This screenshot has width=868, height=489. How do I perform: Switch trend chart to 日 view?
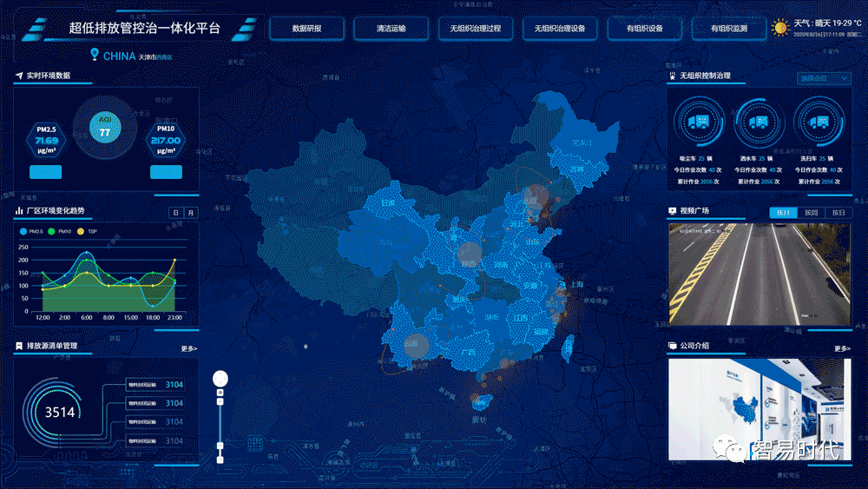click(x=176, y=213)
